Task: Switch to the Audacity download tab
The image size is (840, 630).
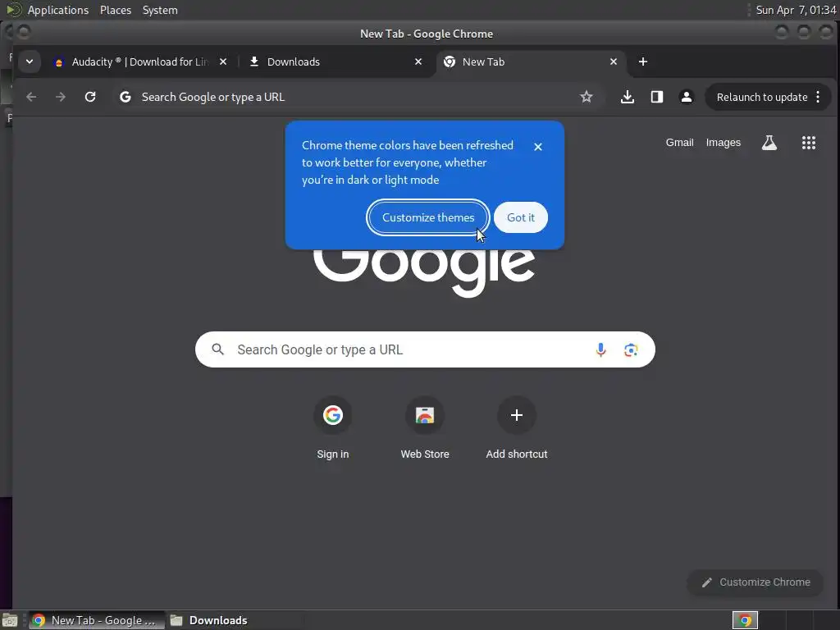Action: [140, 62]
